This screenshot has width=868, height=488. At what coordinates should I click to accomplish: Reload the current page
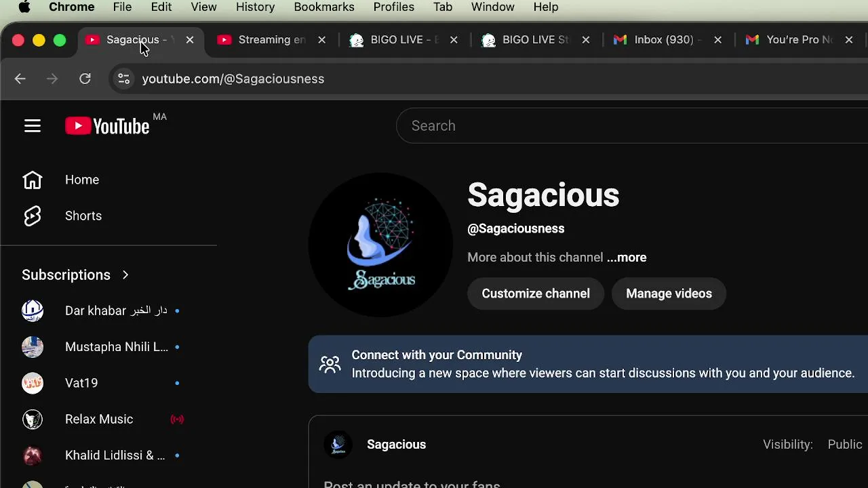coord(85,79)
